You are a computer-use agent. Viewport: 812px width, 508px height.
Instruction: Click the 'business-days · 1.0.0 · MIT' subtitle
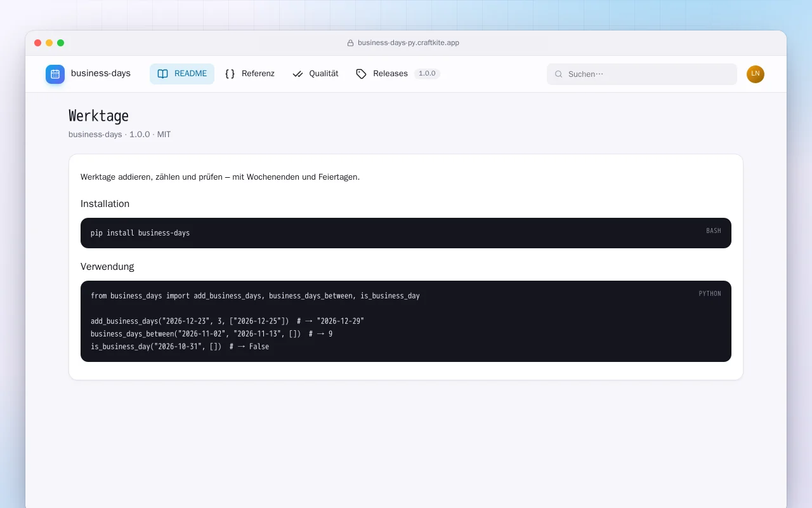click(119, 135)
